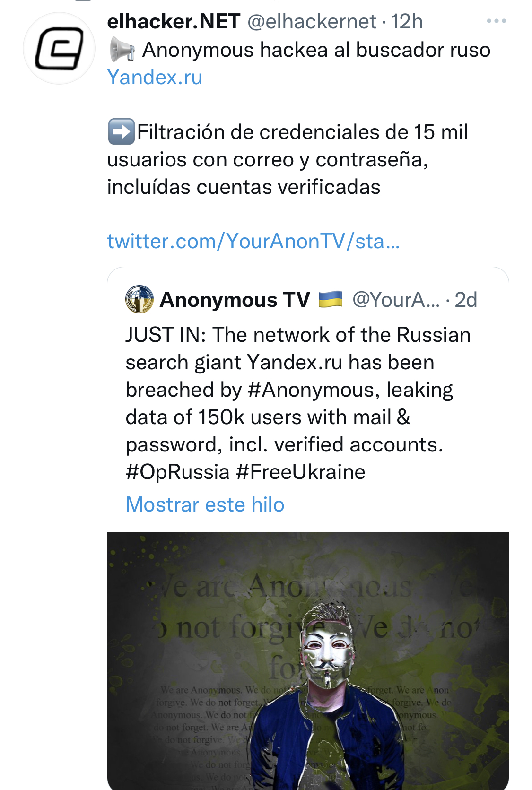The image size is (532, 790).
Task: Click Mostrar este hilo
Action: point(205,504)
